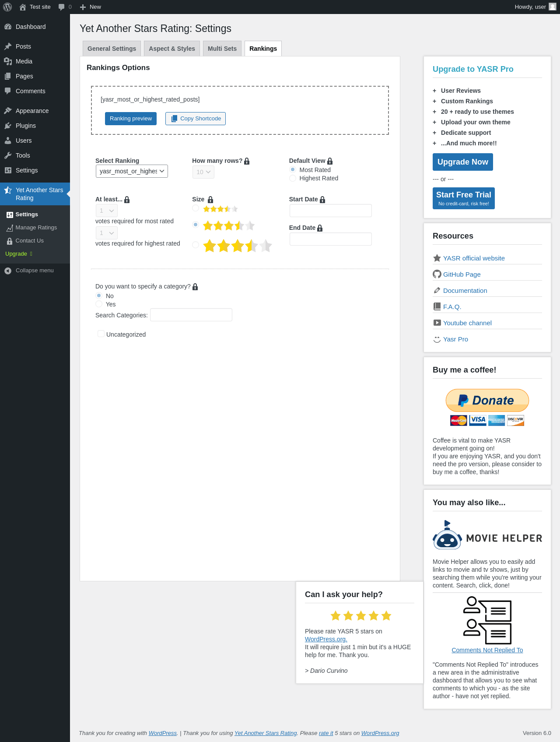
Task: Click the five gold stars rating graphic
Action: 361,616
